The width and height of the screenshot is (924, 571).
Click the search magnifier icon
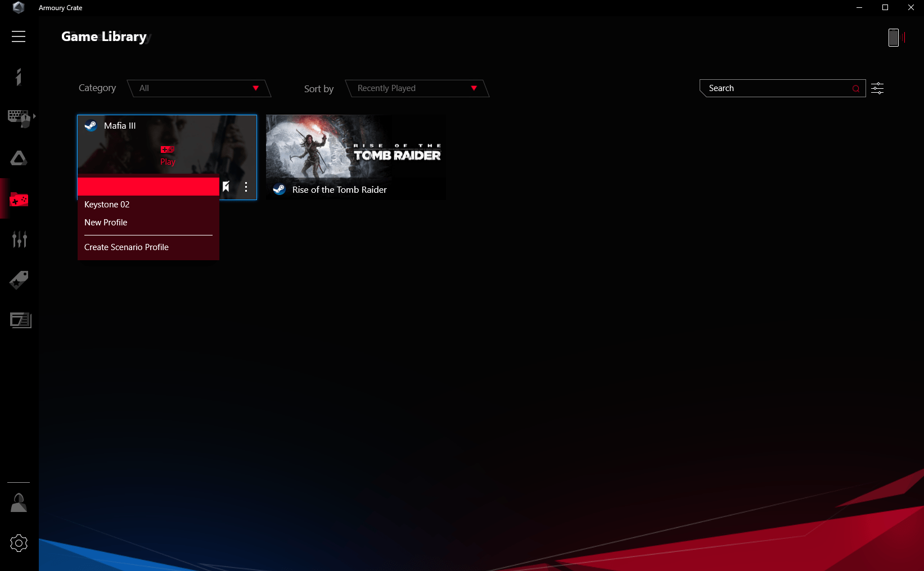[856, 89]
